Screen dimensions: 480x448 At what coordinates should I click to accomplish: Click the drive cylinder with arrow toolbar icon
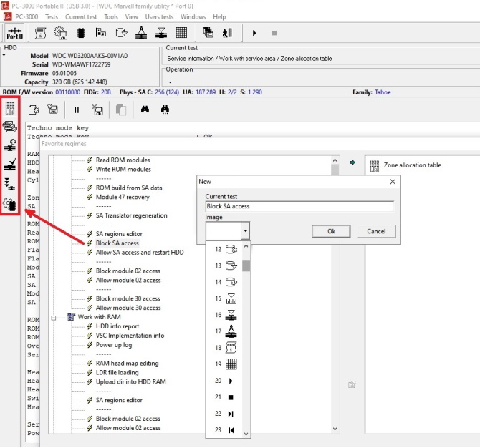121,32
